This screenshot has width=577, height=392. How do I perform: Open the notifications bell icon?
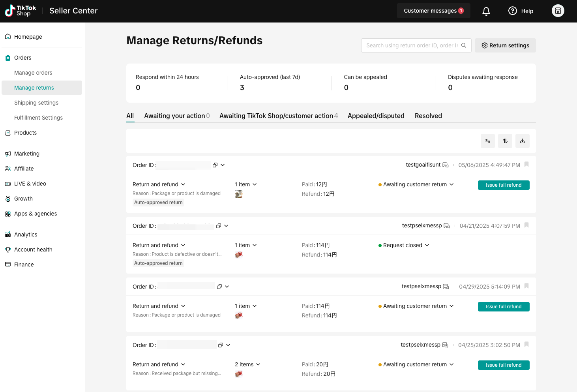tap(486, 11)
